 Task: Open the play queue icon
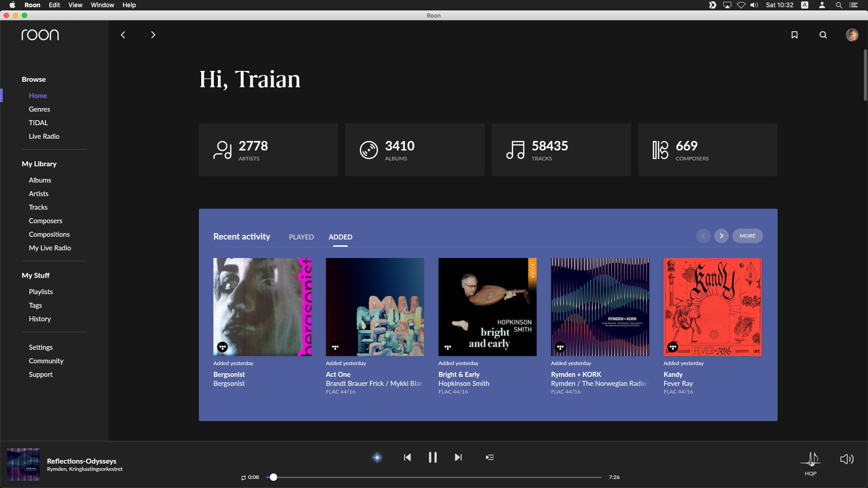click(x=490, y=457)
